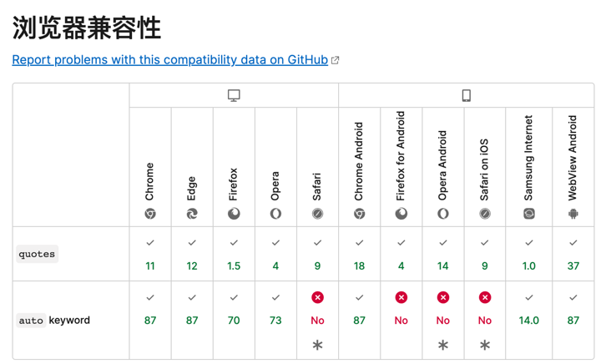Image resolution: width=611 pixels, height=364 pixels.
Task: Click the desktop platform icon
Action: [234, 96]
